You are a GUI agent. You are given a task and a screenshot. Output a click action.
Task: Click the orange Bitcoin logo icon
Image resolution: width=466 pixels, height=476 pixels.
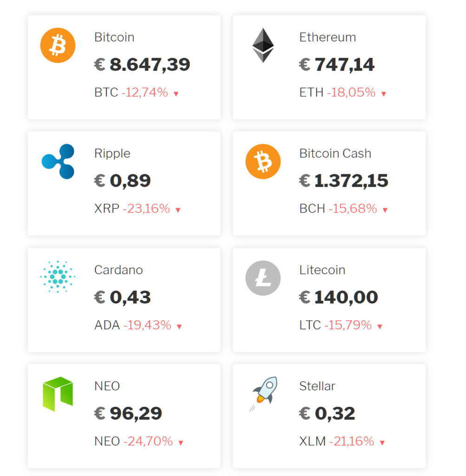click(x=58, y=45)
